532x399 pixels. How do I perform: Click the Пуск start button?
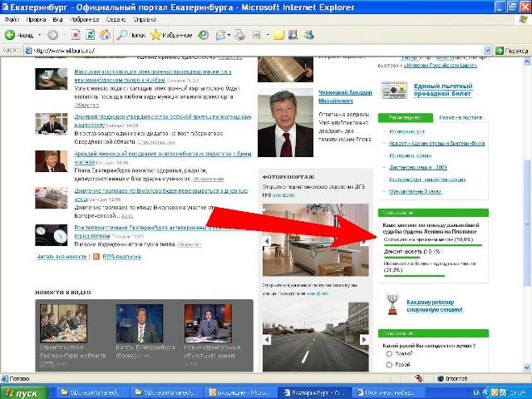click(24, 393)
